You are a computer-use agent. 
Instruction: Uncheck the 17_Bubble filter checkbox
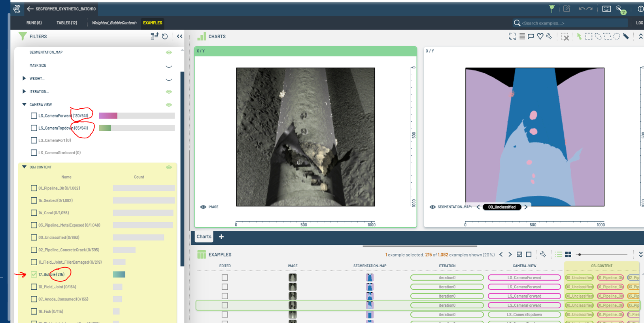click(34, 274)
